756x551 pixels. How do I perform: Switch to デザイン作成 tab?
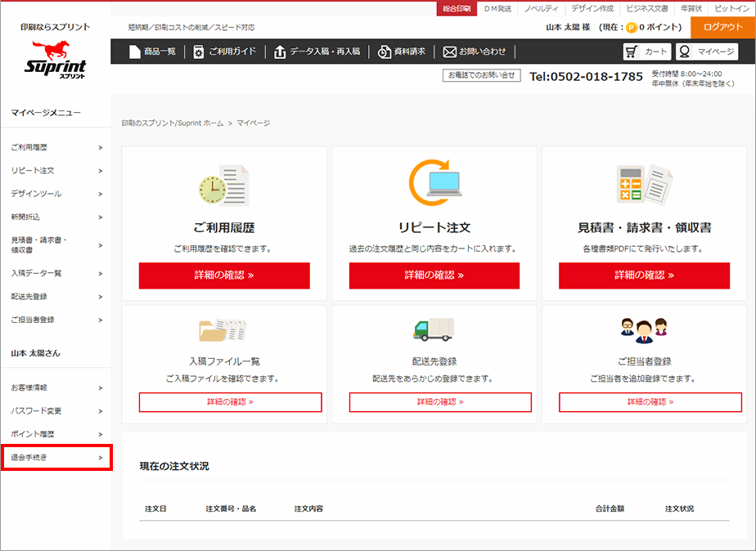[x=592, y=9]
